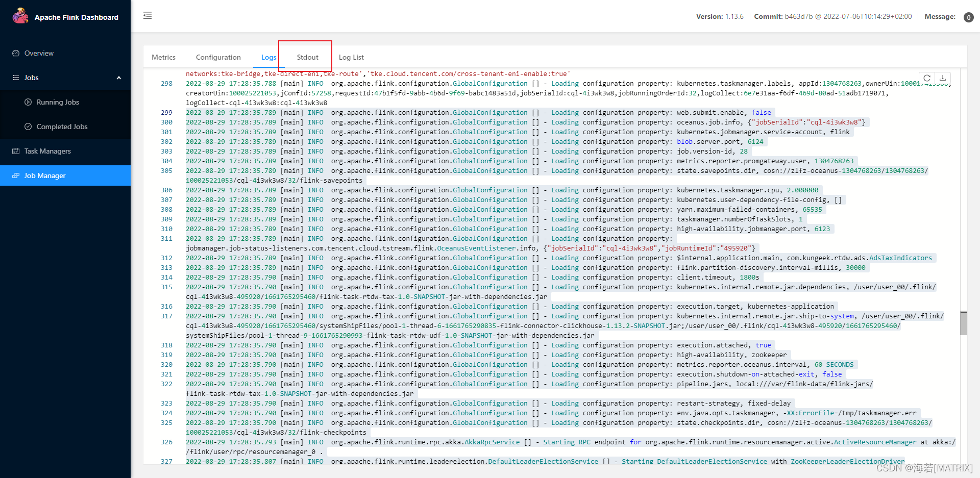Screen dimensions: 980x478
Task: Click the Task Managers schedule icon
Action: [x=16, y=151]
